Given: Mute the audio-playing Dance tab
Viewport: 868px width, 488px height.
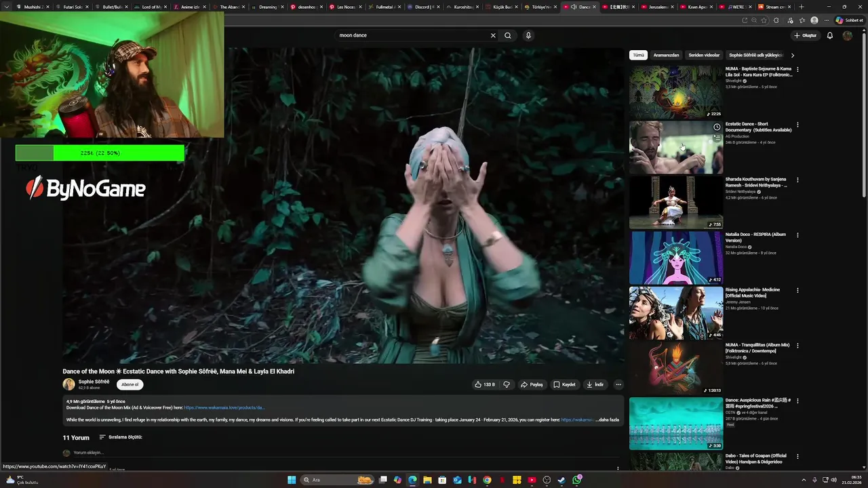Looking at the screenshot, I should tap(574, 7).
